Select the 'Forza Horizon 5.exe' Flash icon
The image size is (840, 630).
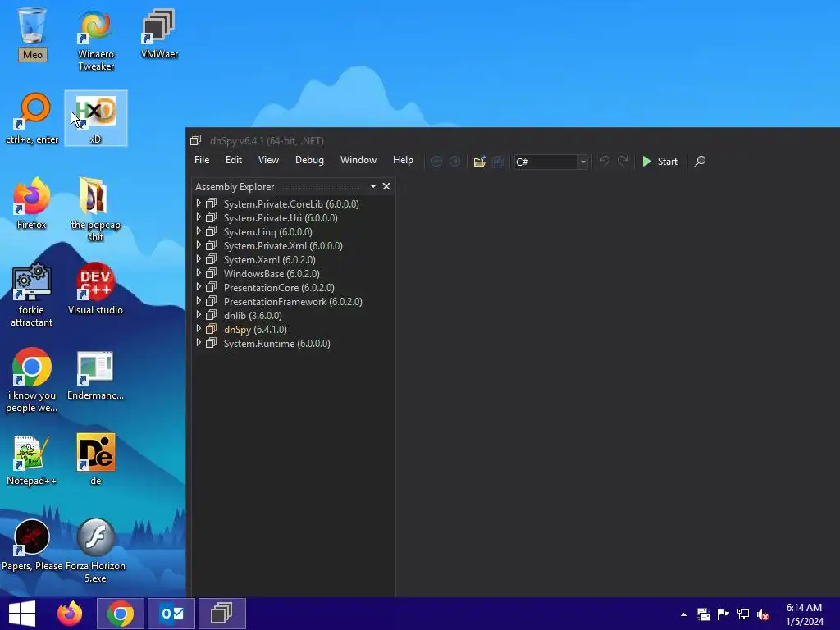(95, 550)
